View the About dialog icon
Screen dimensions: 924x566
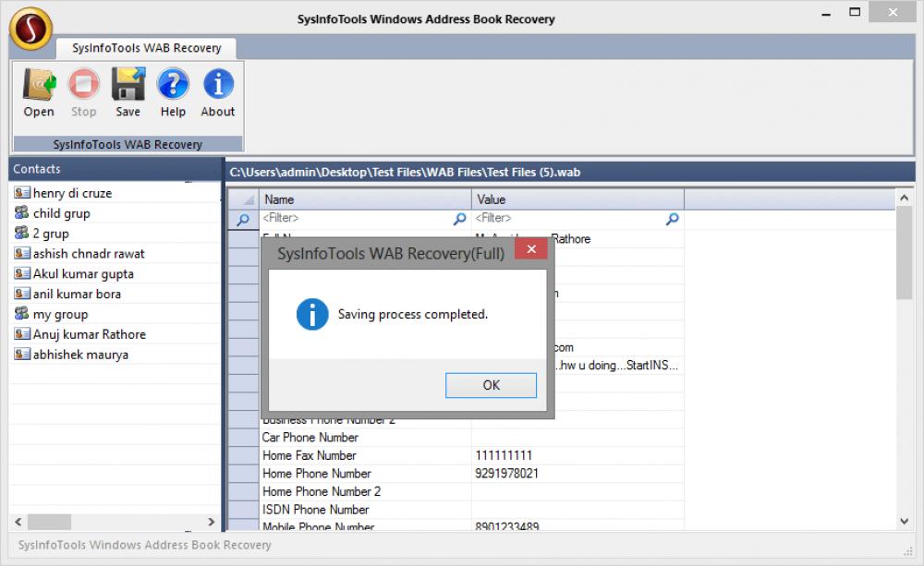pyautogui.click(x=217, y=90)
